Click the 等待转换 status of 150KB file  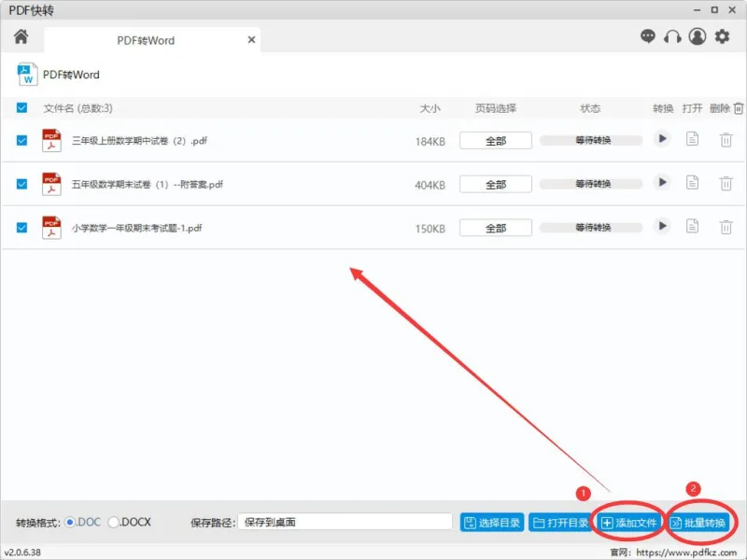coord(591,228)
